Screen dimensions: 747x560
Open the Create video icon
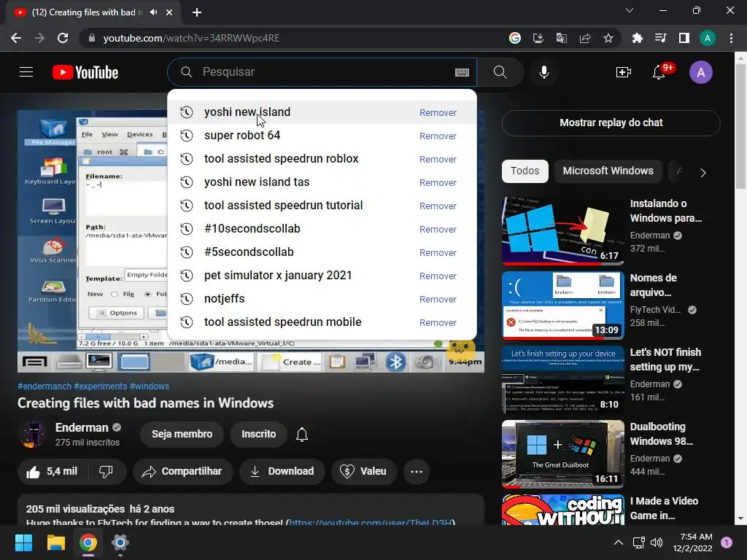pyautogui.click(x=623, y=72)
